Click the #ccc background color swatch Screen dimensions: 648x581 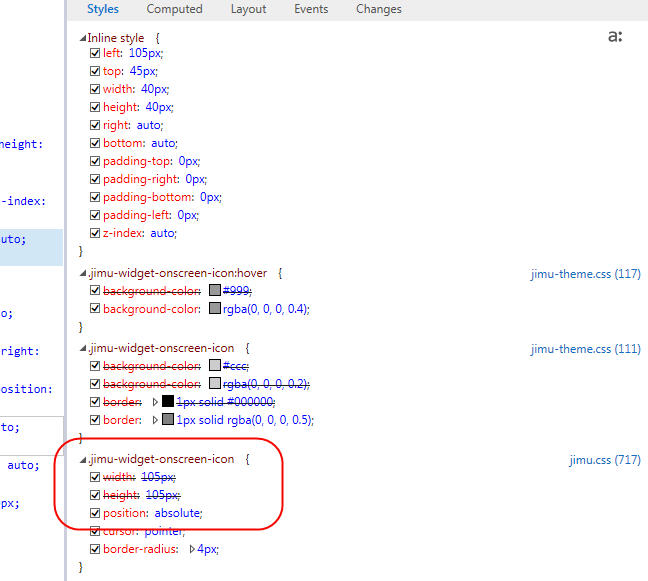pyautogui.click(x=215, y=365)
